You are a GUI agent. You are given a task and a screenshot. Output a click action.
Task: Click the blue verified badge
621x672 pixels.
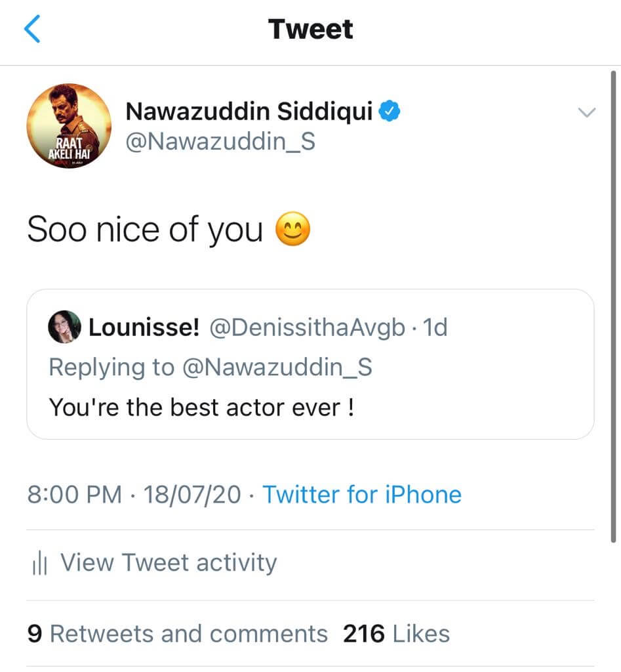click(391, 112)
